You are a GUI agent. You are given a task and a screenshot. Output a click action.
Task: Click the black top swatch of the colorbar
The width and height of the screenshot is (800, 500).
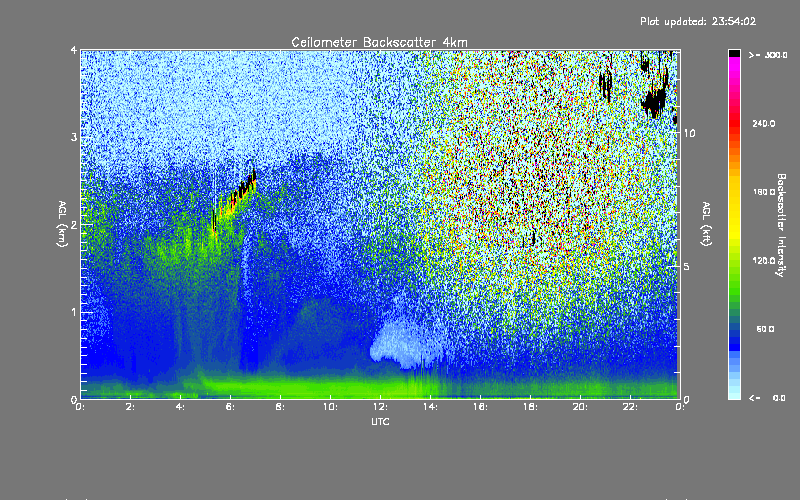pos(734,53)
